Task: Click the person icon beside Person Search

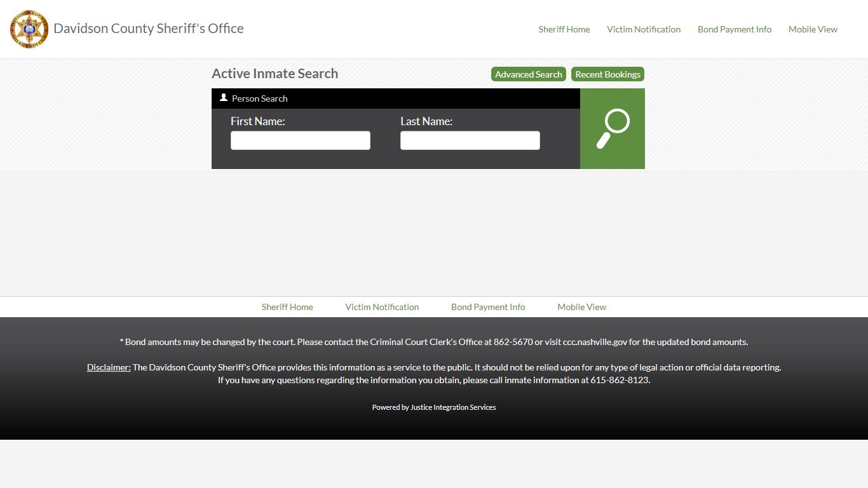Action: (x=224, y=98)
